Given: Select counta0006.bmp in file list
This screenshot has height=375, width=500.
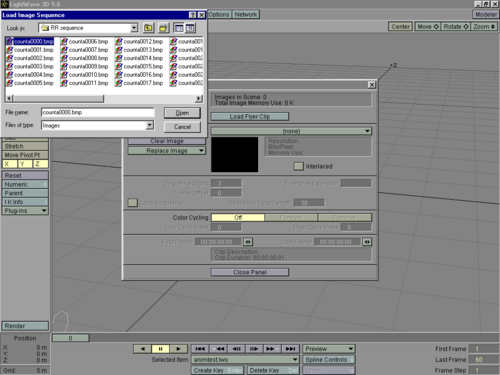Looking at the screenshot, I should pyautogui.click(x=85, y=41).
